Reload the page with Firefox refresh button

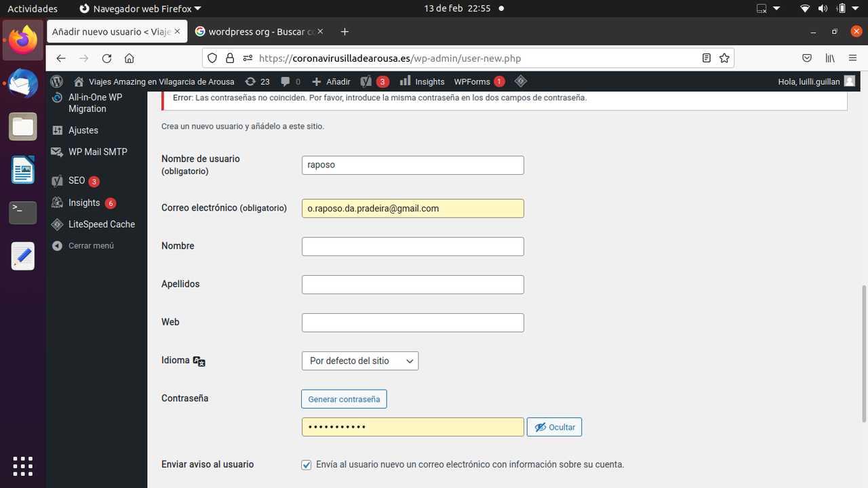pyautogui.click(x=106, y=58)
